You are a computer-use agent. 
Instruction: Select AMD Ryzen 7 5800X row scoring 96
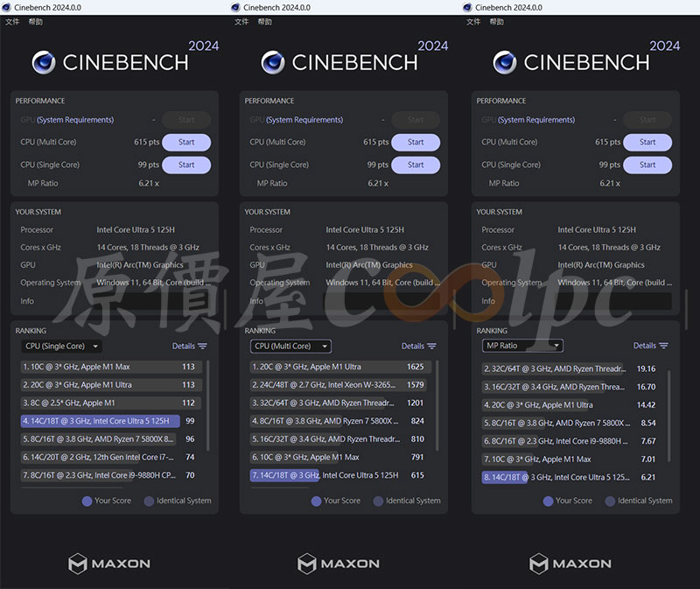[x=108, y=439]
